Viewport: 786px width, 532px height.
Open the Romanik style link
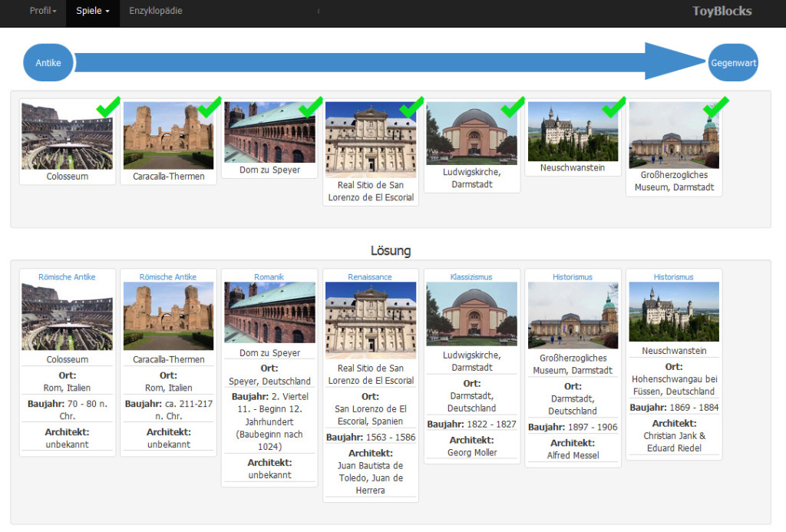269,277
